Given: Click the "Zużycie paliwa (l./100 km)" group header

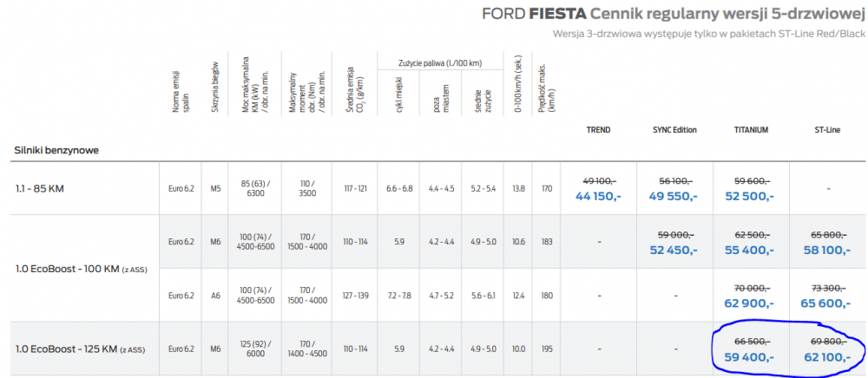Looking at the screenshot, I should pyautogui.click(x=440, y=63).
